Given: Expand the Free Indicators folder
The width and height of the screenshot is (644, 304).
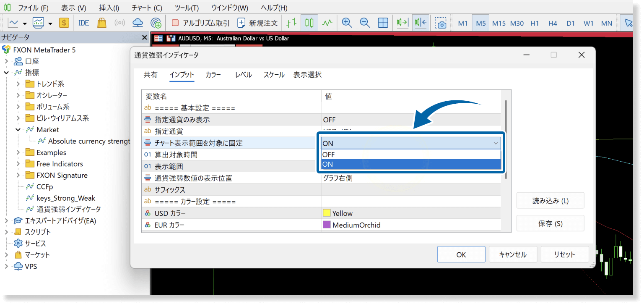Looking at the screenshot, I should point(17,164).
